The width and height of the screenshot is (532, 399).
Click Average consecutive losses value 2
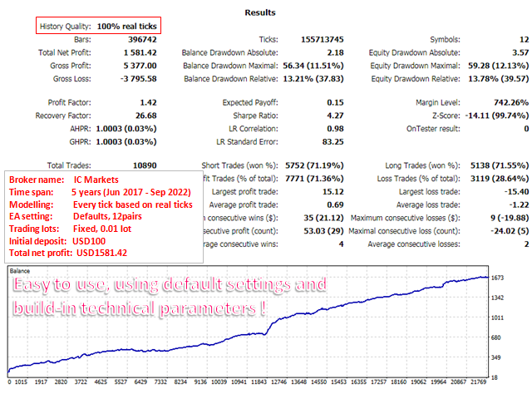click(526, 244)
